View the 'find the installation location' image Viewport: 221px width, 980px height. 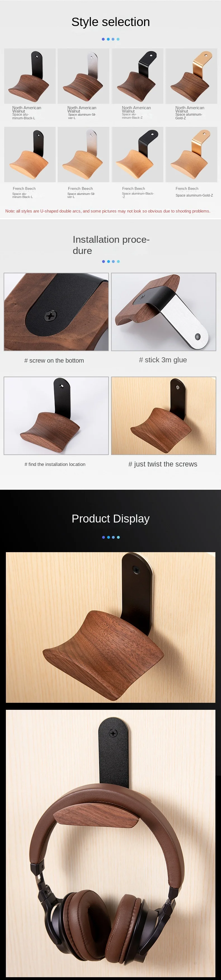point(56,416)
